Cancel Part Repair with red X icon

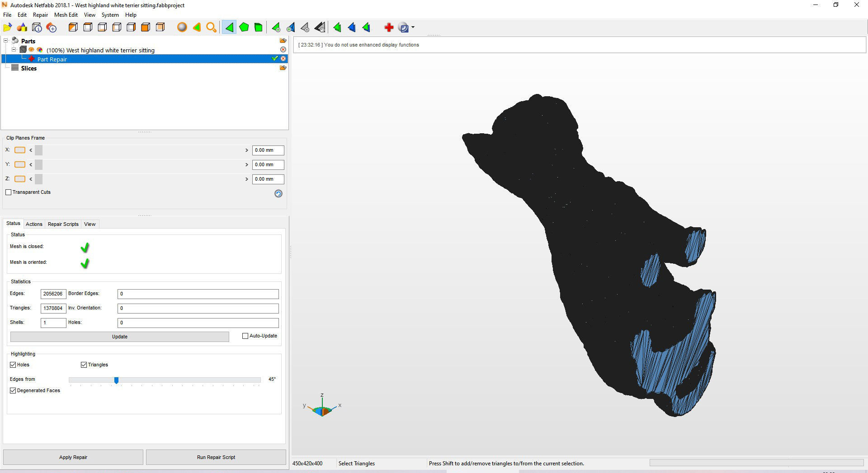(x=283, y=59)
